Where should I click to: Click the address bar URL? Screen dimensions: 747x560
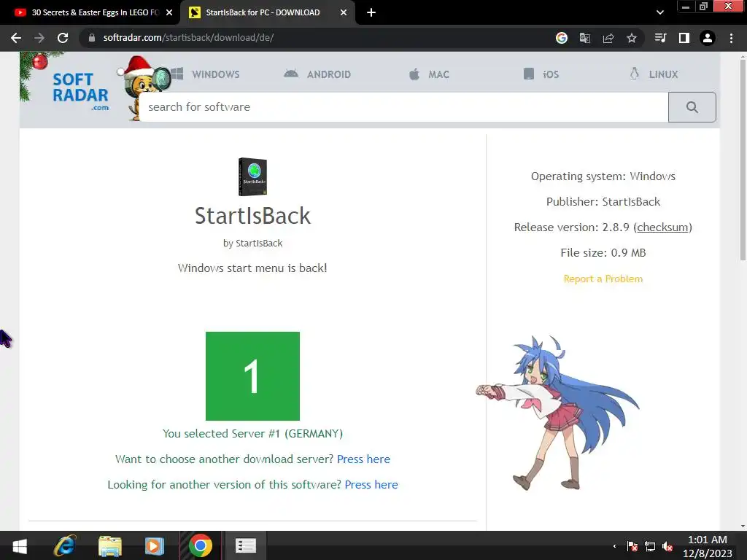click(x=188, y=38)
